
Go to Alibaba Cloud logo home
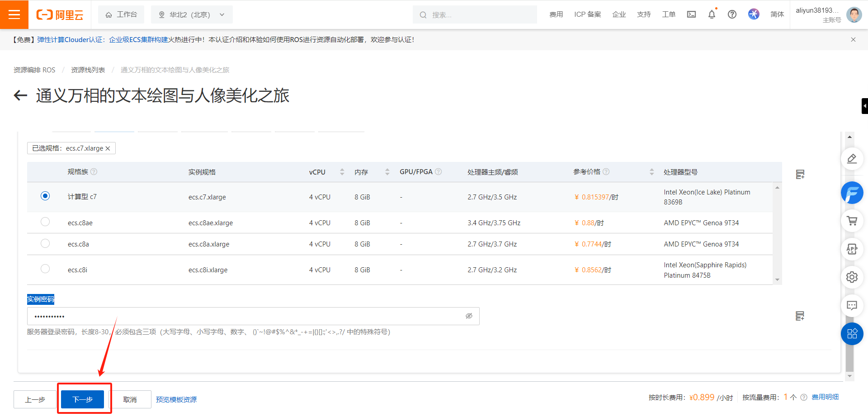pos(60,15)
